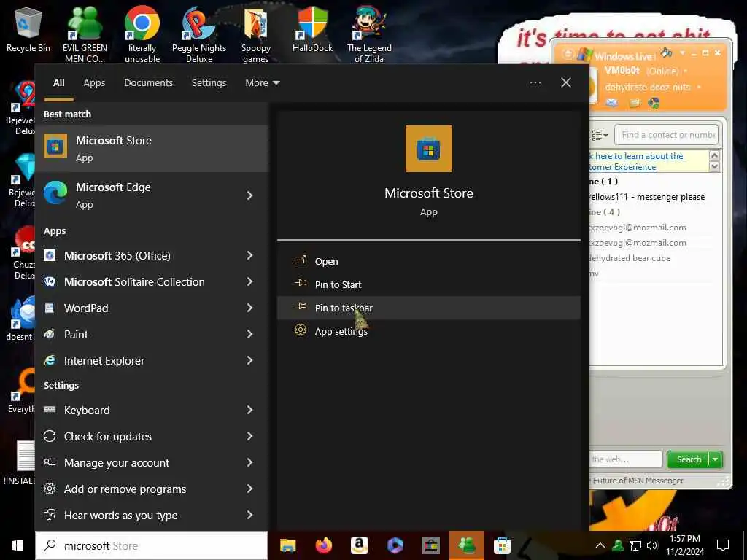The height and width of the screenshot is (560, 747).
Task: Click Messenger mail envelope icon
Action: click(612, 103)
